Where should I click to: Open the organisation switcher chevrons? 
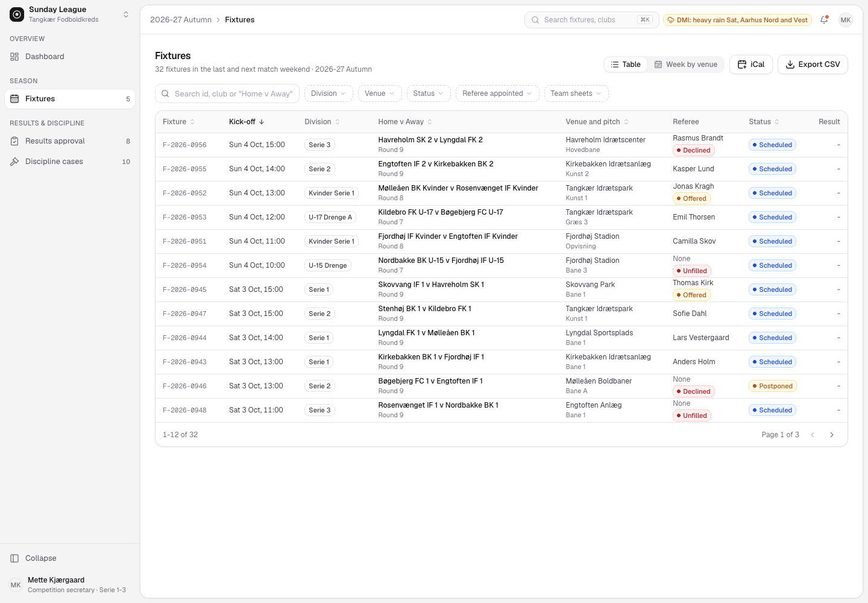pos(126,14)
